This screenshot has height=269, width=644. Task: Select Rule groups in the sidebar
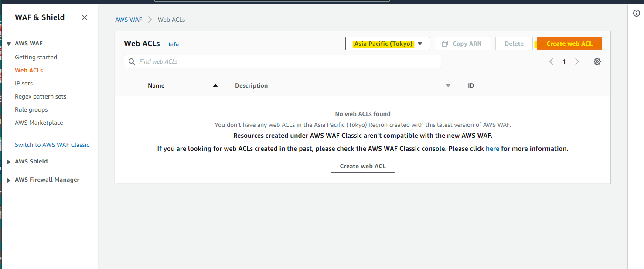pyautogui.click(x=31, y=109)
